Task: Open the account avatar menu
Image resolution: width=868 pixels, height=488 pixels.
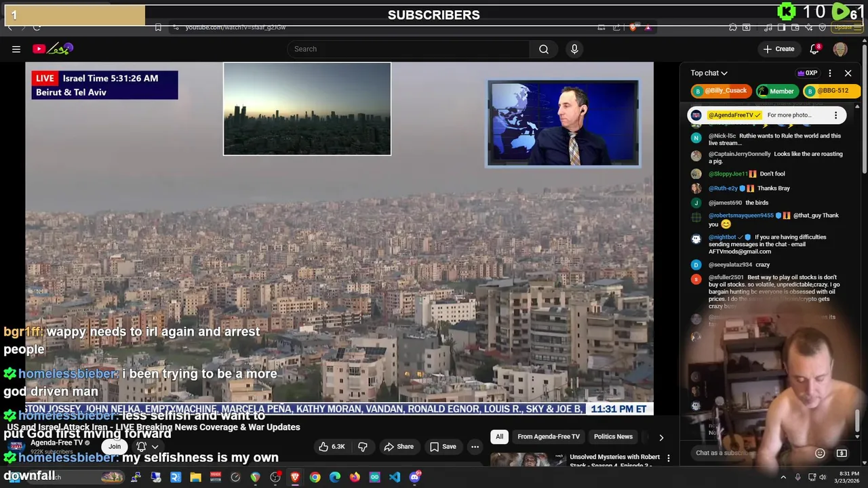Action: click(x=840, y=49)
